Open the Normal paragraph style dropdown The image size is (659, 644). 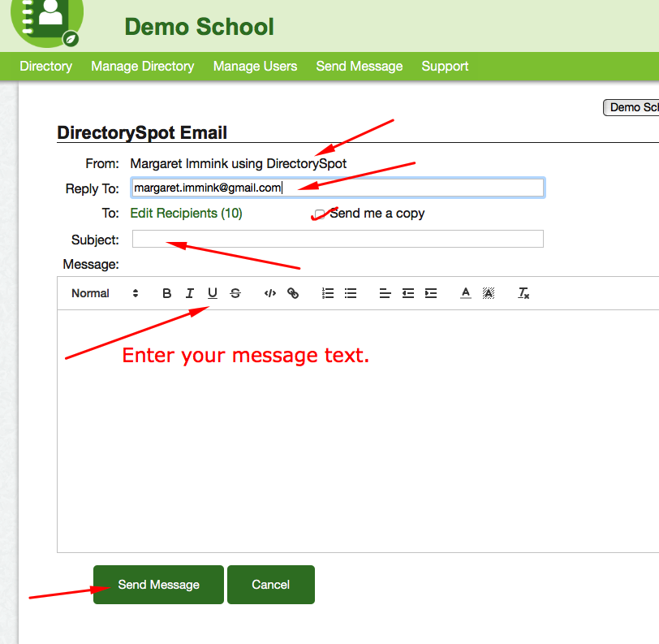click(x=105, y=293)
